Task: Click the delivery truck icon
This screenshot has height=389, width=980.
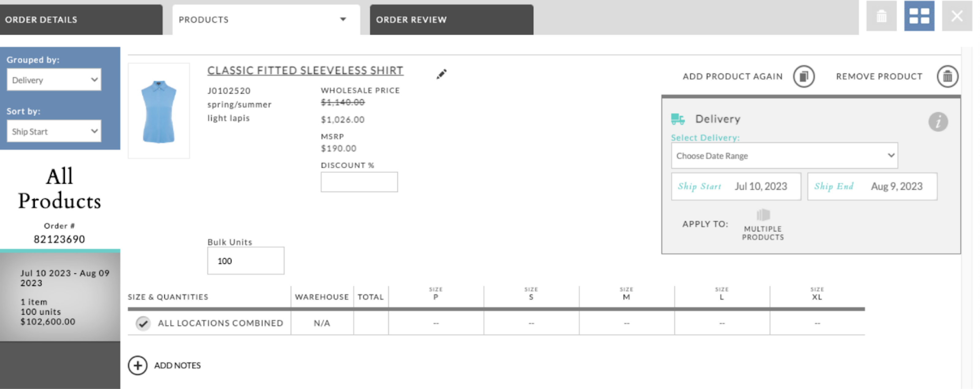Action: (677, 119)
